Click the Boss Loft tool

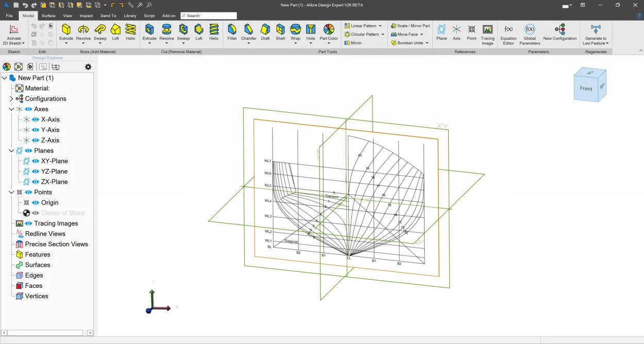(115, 32)
